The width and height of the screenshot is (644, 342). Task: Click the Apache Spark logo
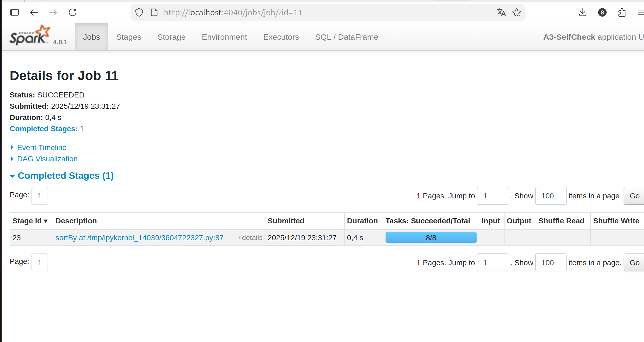pos(30,36)
